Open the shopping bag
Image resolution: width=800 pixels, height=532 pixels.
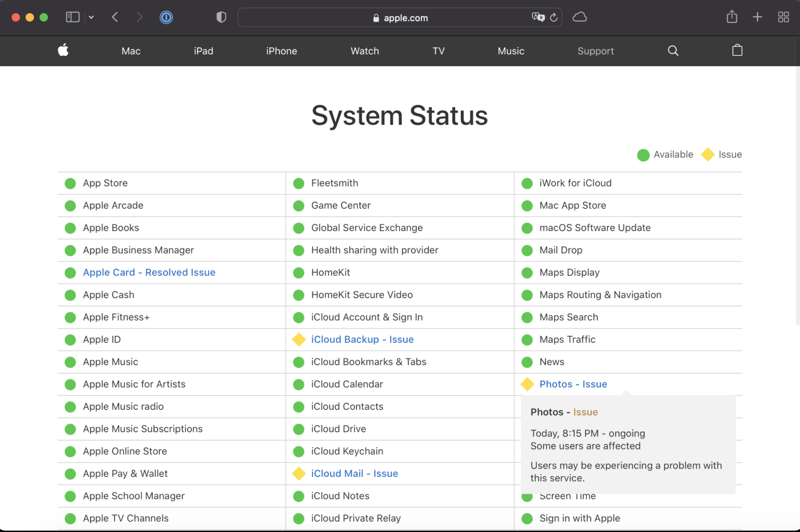[x=737, y=50]
